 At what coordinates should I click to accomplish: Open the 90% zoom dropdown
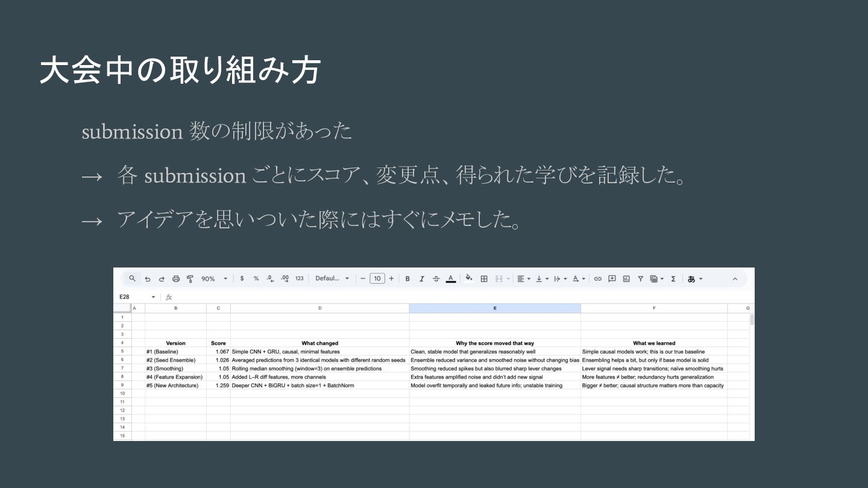[x=215, y=279]
